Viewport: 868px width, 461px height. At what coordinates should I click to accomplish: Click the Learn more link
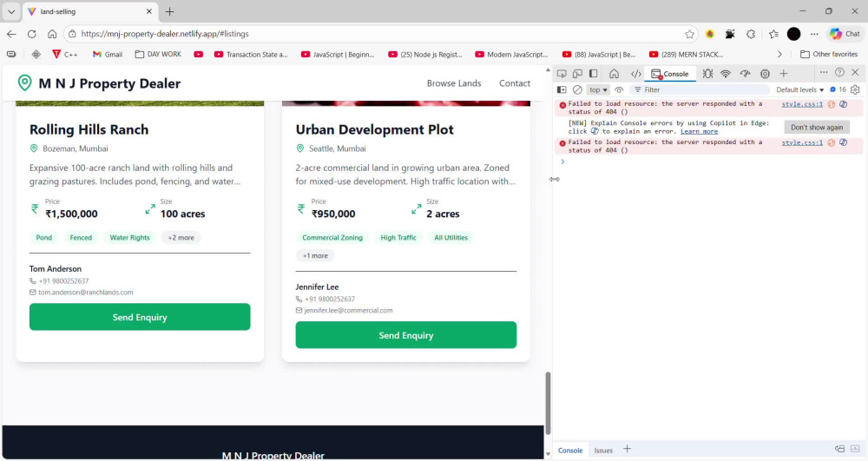coord(699,132)
